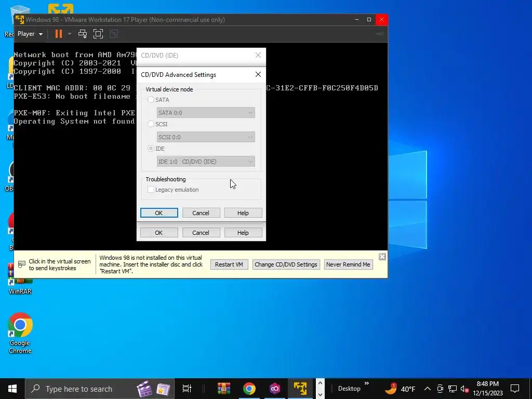Close the CD/DVD (IDE) dialog
The height and width of the screenshot is (399, 532).
point(258,55)
